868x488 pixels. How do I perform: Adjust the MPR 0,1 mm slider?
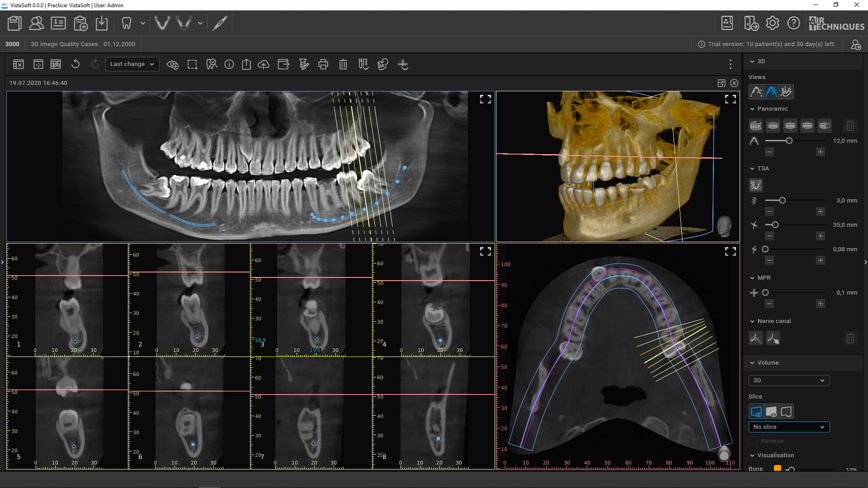point(765,293)
